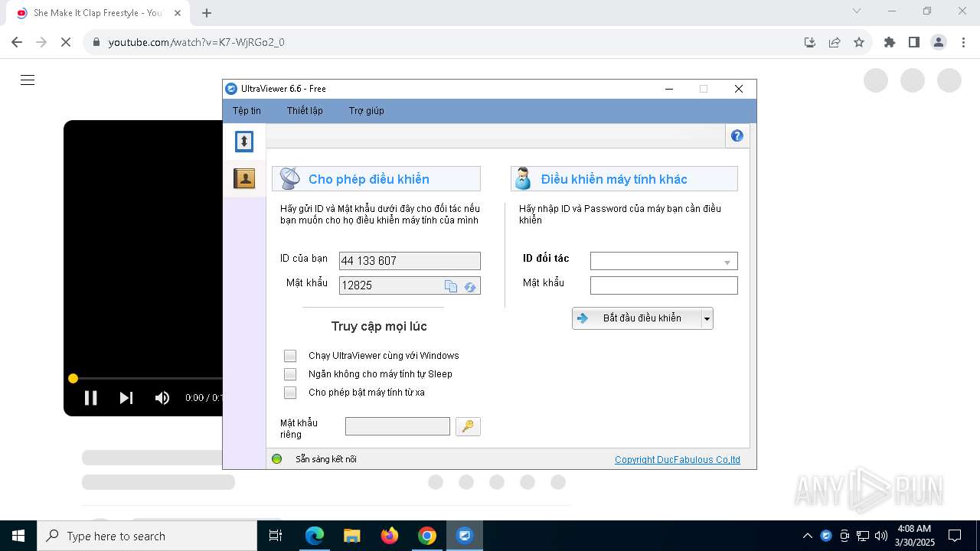This screenshot has width=980, height=551.
Task: Click the Bắt đầu điều khiển button
Action: [637, 318]
